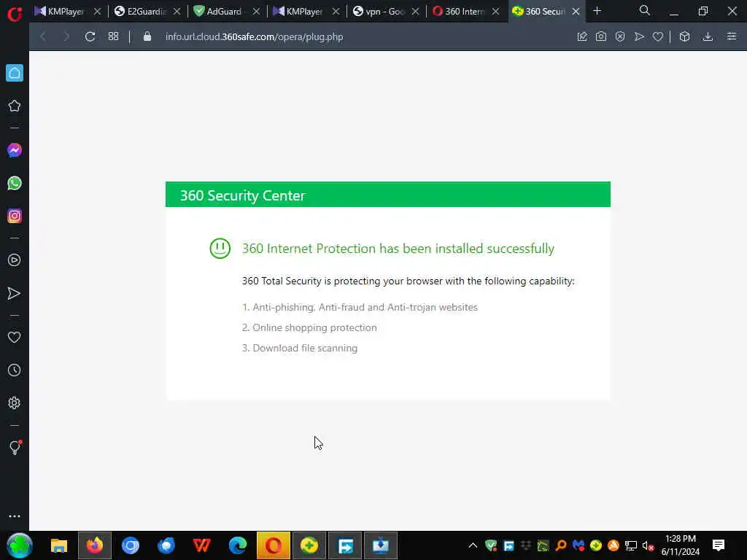The height and width of the screenshot is (560, 747).
Task: Open the three-dot sidebar setup menu
Action: [15, 516]
